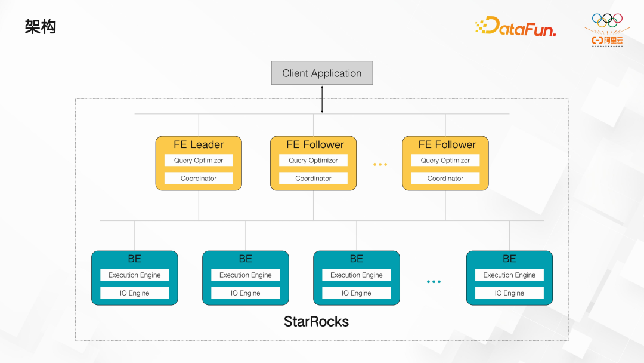Select the Client Application box

pos(322,73)
